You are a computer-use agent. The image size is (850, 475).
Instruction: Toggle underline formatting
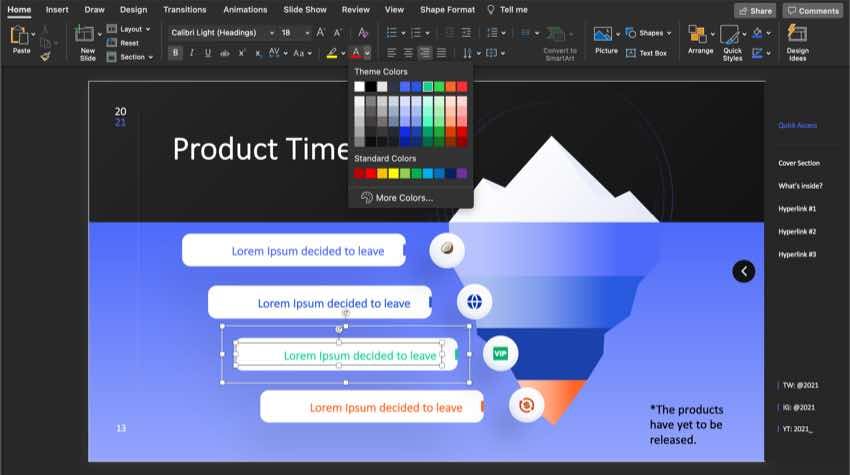click(x=209, y=53)
